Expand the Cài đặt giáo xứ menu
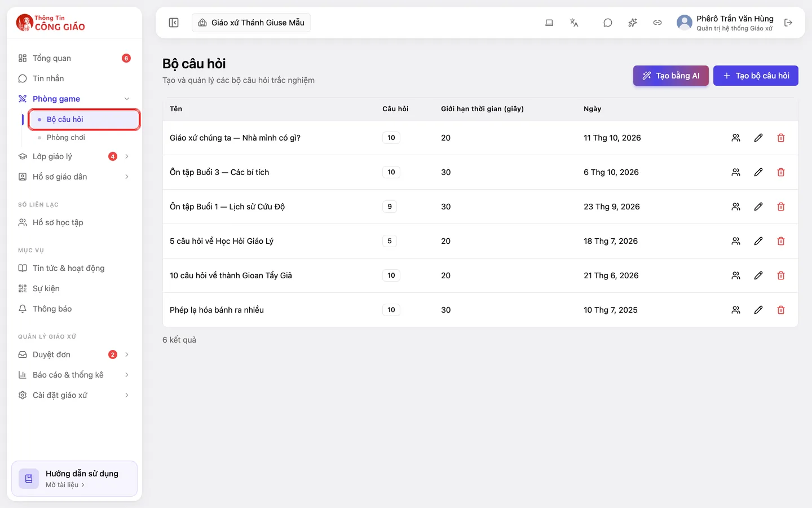Viewport: 812px width, 508px height. coord(127,395)
